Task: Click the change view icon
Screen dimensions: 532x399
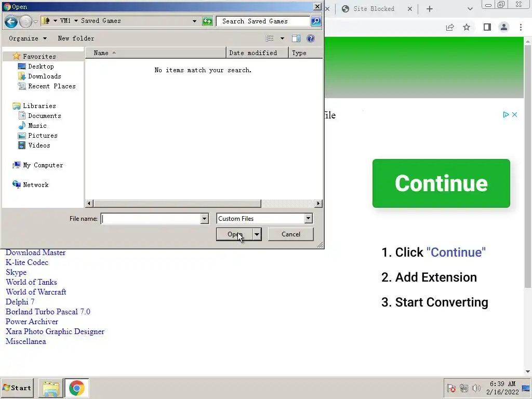Action: coord(270,38)
